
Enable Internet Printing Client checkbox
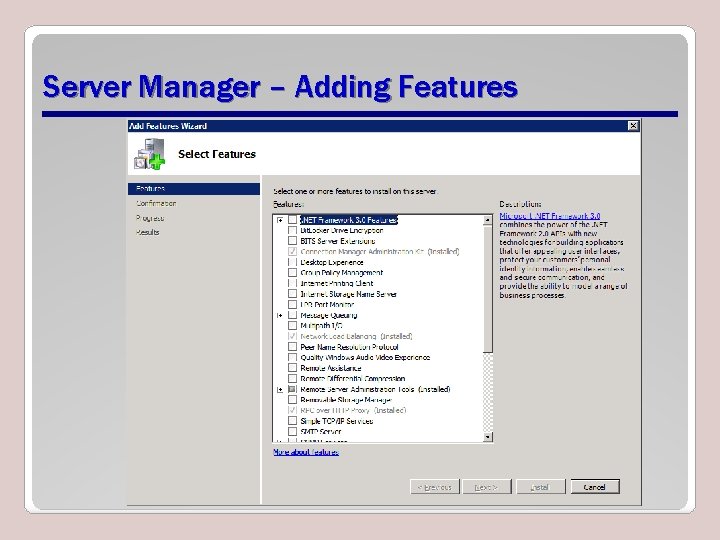pyautogui.click(x=292, y=283)
